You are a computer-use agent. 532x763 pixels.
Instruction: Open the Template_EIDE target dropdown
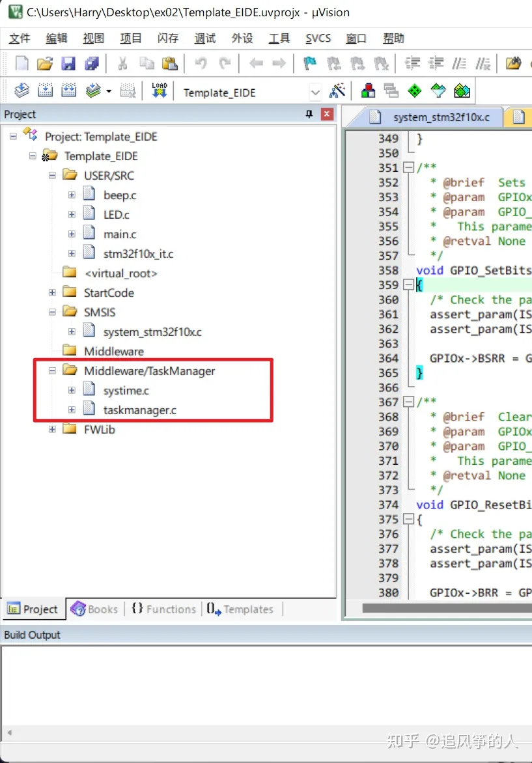coord(315,92)
